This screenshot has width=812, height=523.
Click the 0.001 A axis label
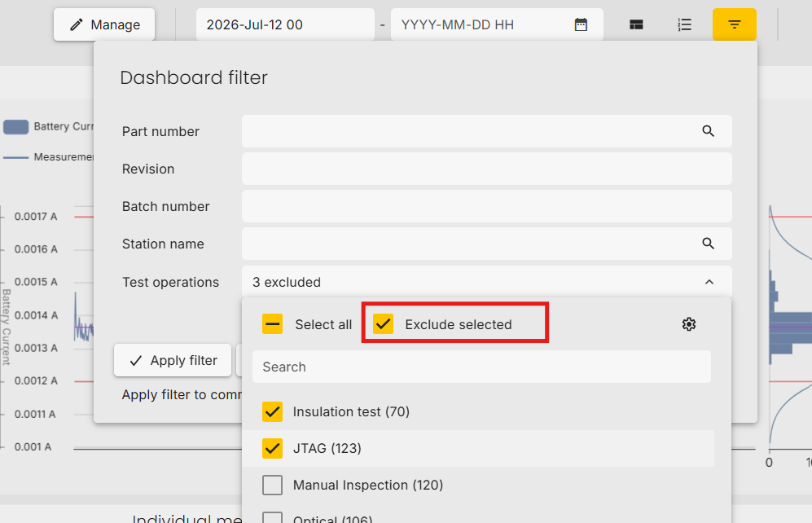pos(33,447)
